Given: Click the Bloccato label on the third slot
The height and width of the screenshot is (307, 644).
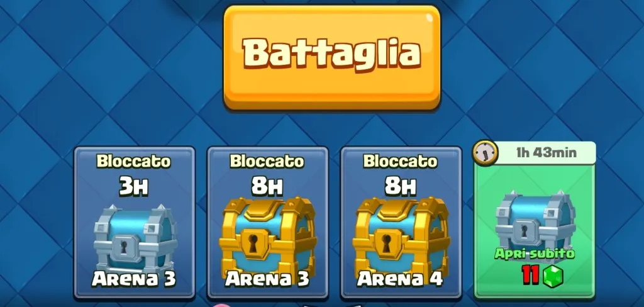Looking at the screenshot, I should click(x=400, y=162).
